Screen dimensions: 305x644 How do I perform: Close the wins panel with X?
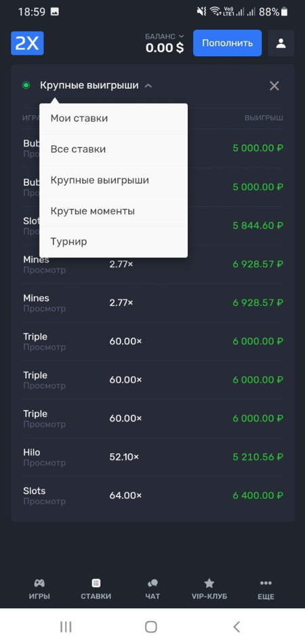[x=274, y=86]
